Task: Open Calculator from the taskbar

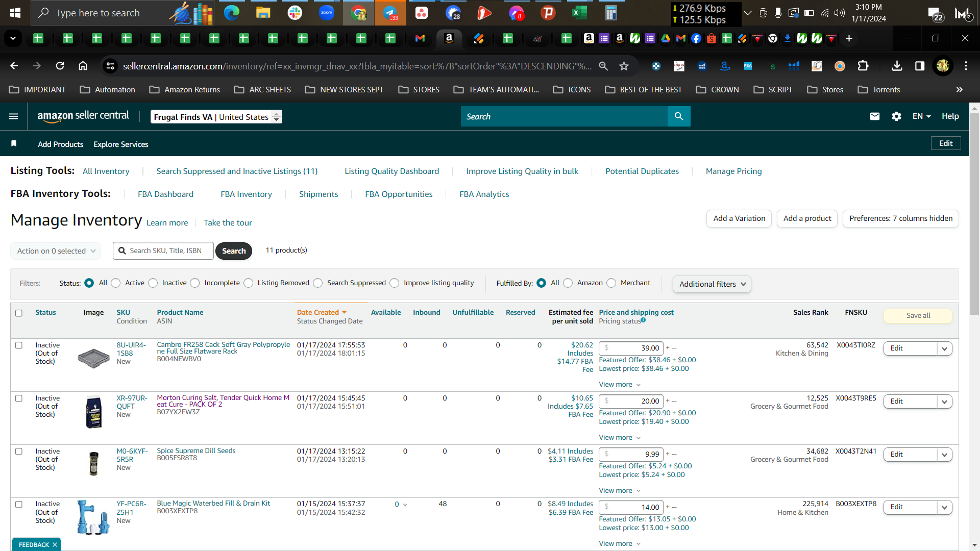Action: [611, 13]
